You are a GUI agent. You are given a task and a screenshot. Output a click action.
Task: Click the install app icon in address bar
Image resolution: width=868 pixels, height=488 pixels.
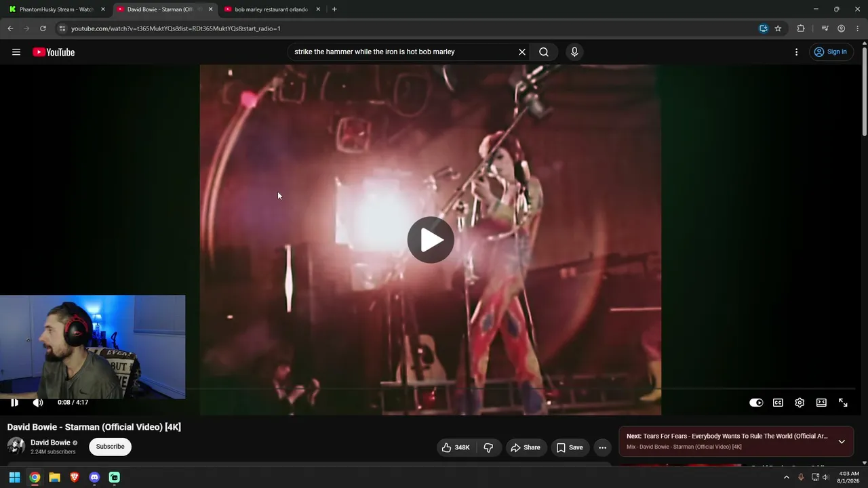pyautogui.click(x=764, y=28)
